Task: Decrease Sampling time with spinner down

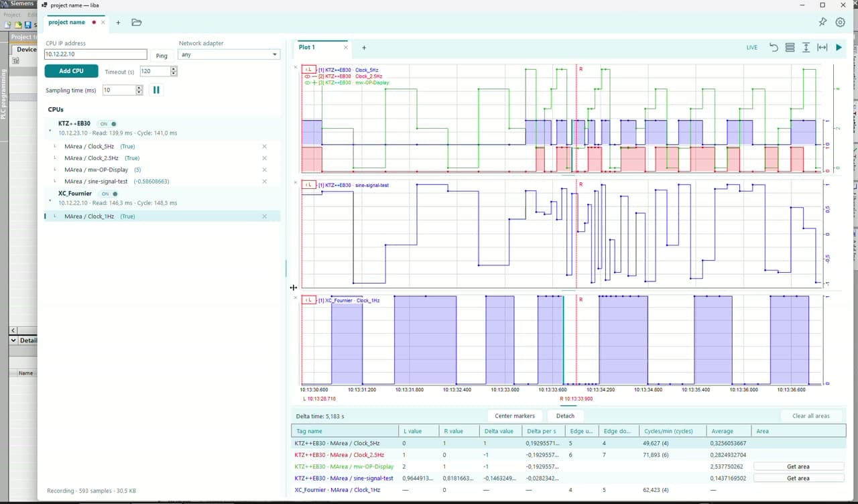Action: (139, 92)
